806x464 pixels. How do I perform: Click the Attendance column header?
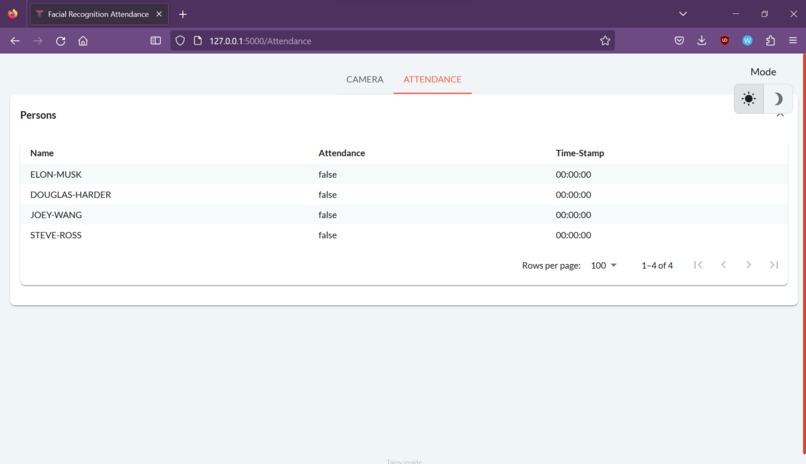[x=341, y=153]
